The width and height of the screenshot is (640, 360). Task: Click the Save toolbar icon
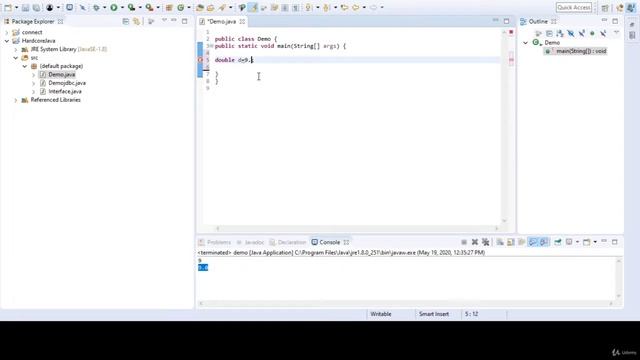(25, 7)
